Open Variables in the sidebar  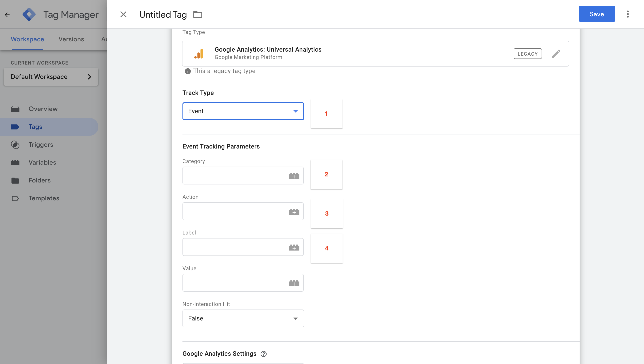[42, 163]
